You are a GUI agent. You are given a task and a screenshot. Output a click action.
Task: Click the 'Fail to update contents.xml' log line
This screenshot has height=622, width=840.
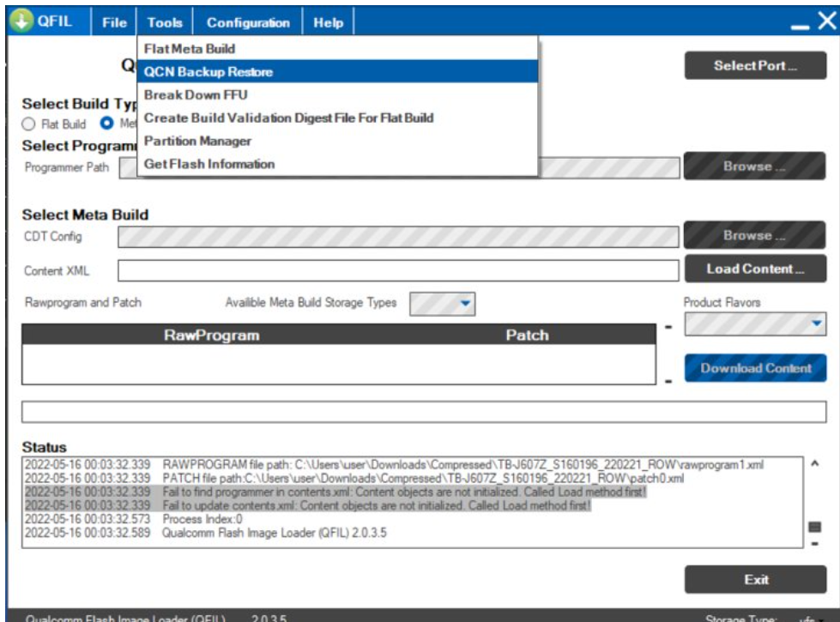[307, 505]
